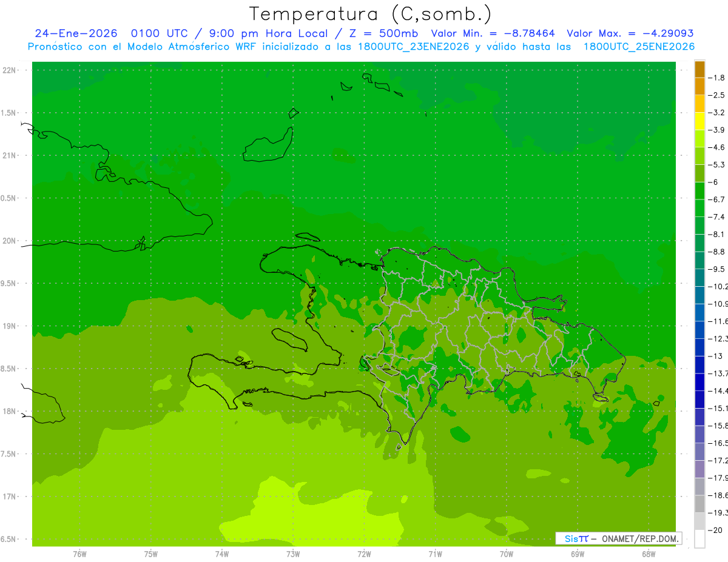Click colorbar value "-4.6"
The width and height of the screenshot is (728, 562).
pos(716,147)
